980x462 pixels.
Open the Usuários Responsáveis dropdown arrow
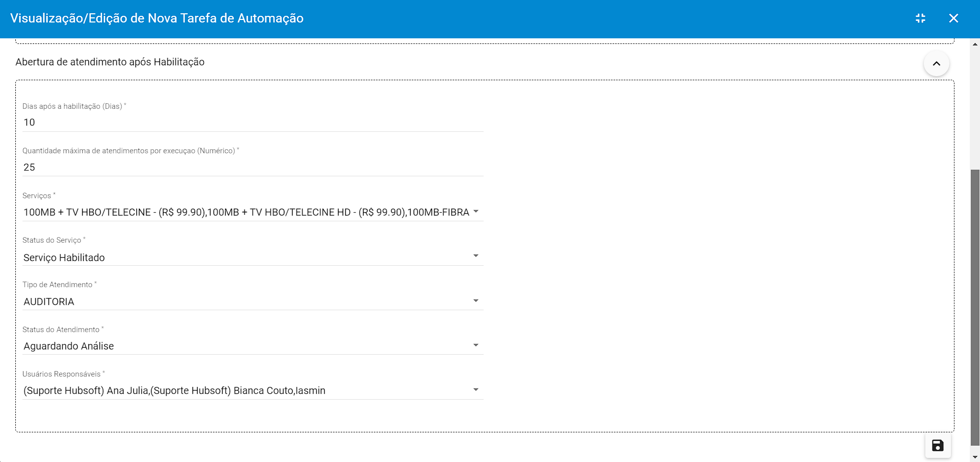(x=476, y=390)
